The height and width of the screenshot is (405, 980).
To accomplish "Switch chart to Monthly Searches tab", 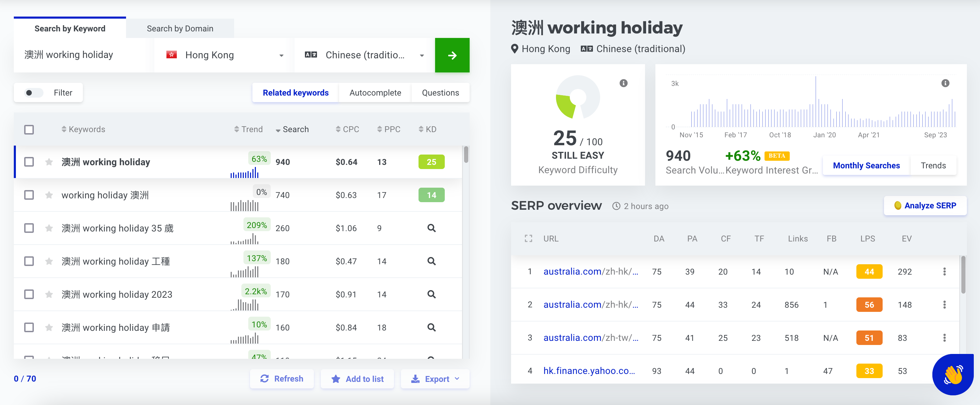I will point(866,166).
